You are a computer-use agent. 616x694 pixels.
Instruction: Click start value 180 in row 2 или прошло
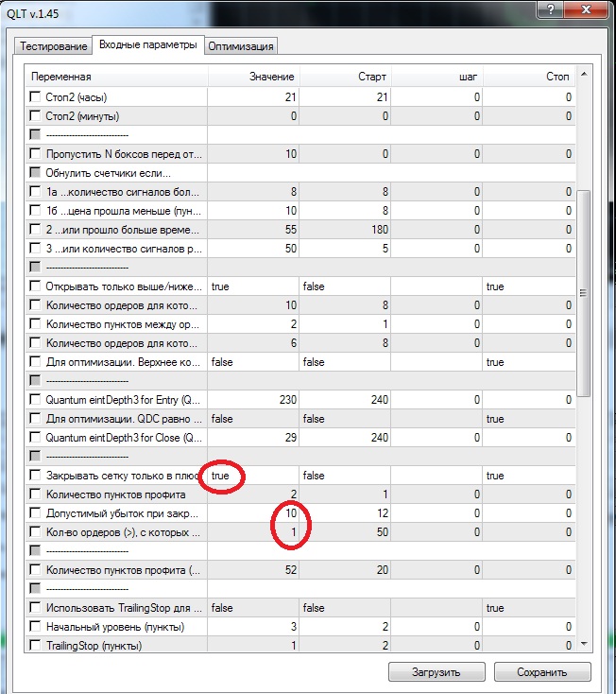(x=346, y=229)
